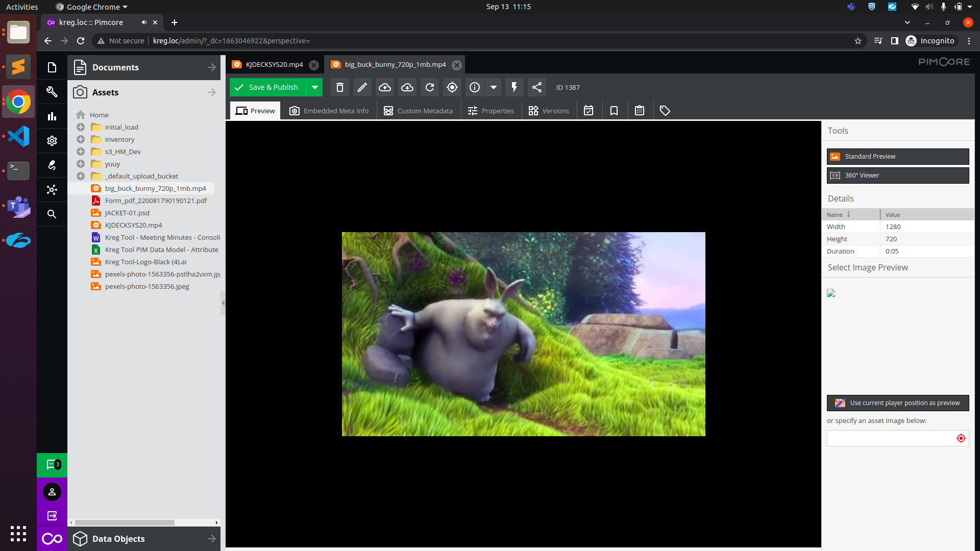Open the Upload new version cloud icon
980x551 pixels.
point(384,87)
